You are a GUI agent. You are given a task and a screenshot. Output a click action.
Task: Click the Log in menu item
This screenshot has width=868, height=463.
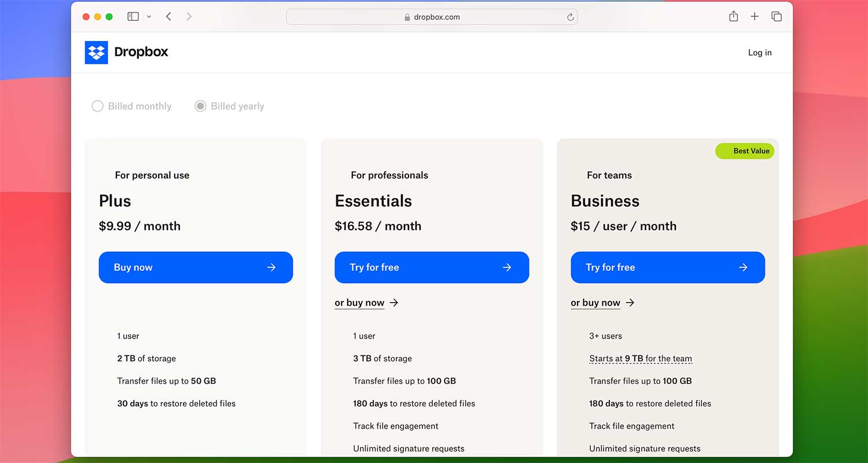[759, 52]
